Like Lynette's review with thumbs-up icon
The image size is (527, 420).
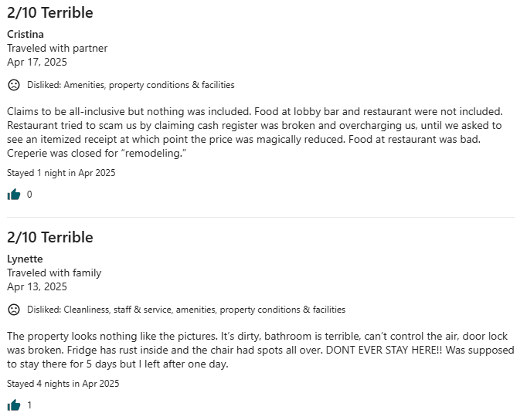[14, 405]
